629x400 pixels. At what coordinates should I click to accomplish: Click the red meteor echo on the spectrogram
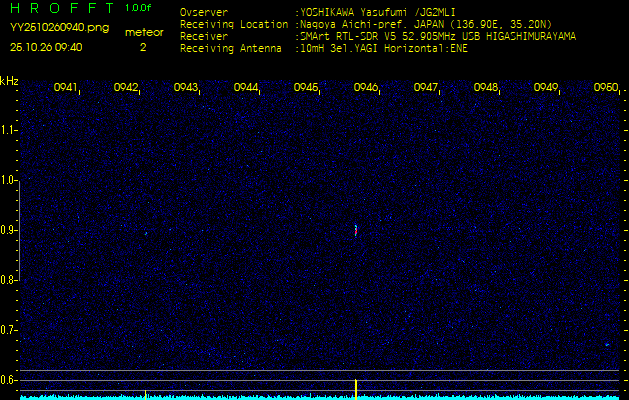(356, 230)
